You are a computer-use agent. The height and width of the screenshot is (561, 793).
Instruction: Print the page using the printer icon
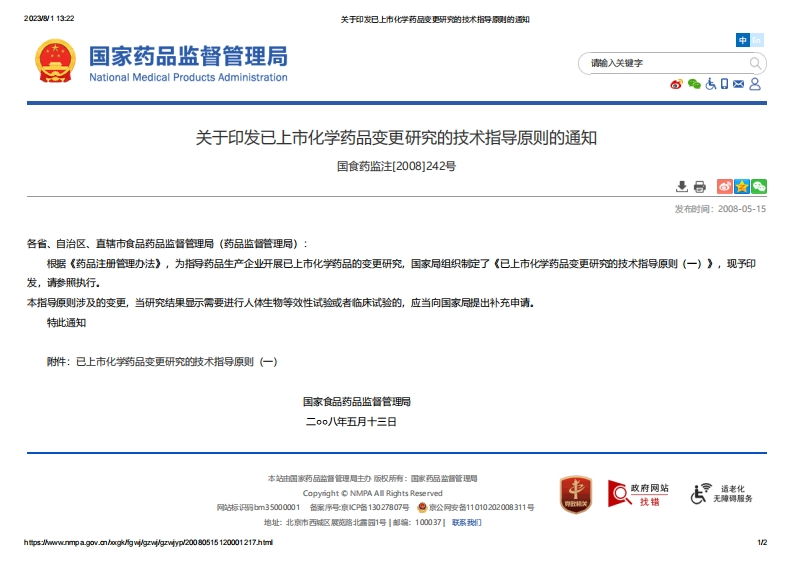[x=700, y=186]
